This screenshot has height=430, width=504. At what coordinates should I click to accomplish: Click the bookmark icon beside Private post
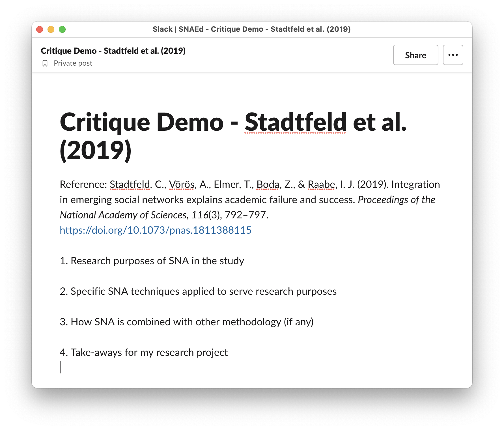pos(45,63)
